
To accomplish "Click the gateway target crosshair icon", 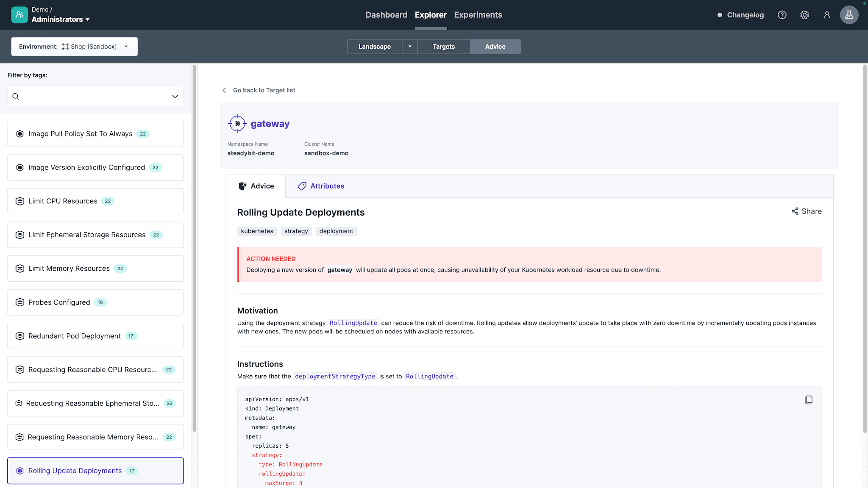I will click(x=237, y=124).
